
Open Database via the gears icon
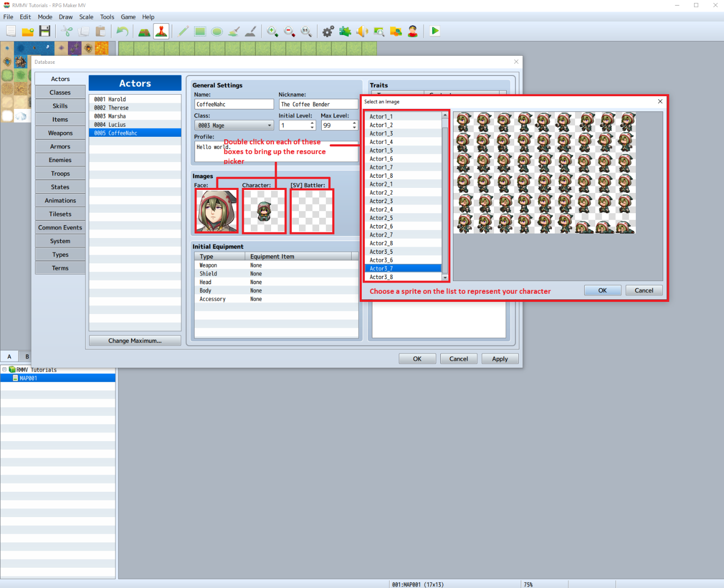pos(328,31)
